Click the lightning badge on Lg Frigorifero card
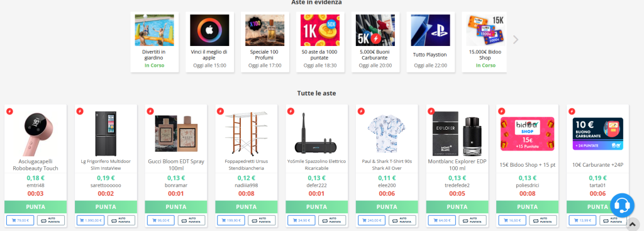The width and height of the screenshot is (644, 231). (80, 111)
